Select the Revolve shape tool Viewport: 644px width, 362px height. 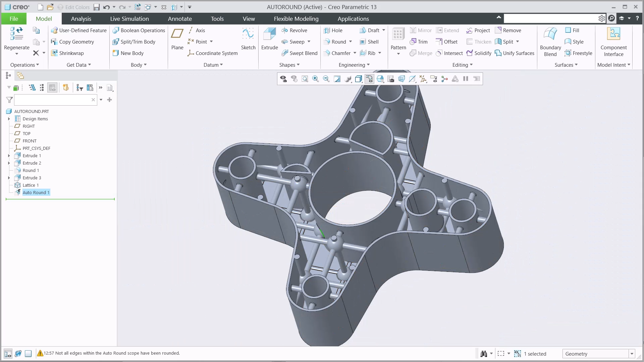click(x=294, y=30)
